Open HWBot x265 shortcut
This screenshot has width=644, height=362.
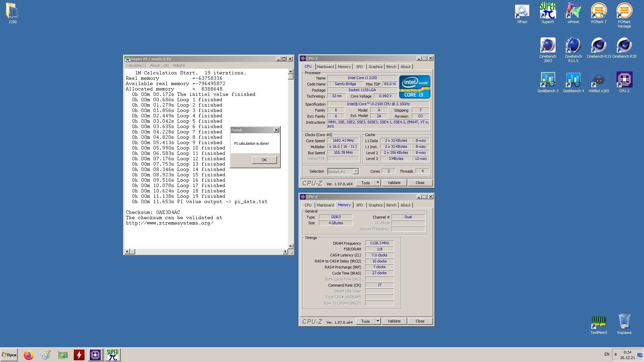pos(599,82)
